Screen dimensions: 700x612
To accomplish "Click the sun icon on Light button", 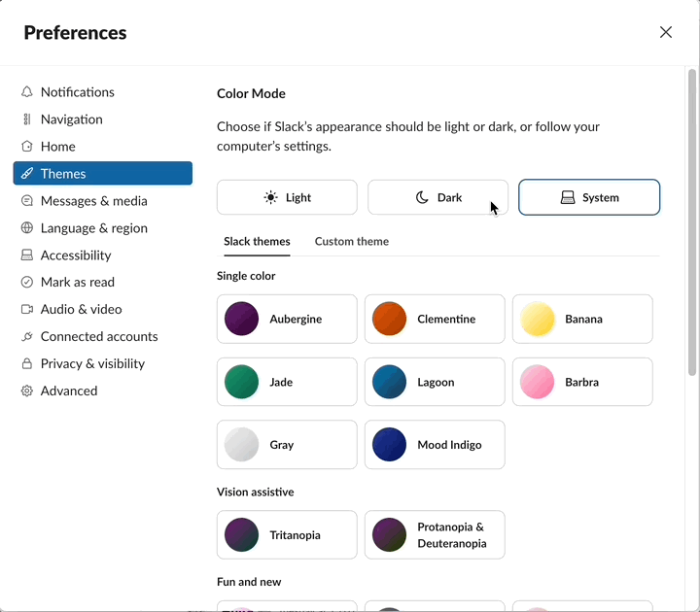I will click(270, 197).
